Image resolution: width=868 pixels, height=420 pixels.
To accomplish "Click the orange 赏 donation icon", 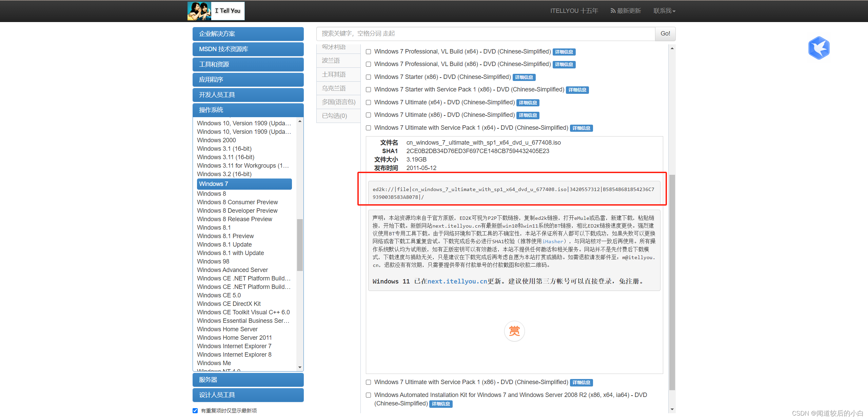I will 514,331.
